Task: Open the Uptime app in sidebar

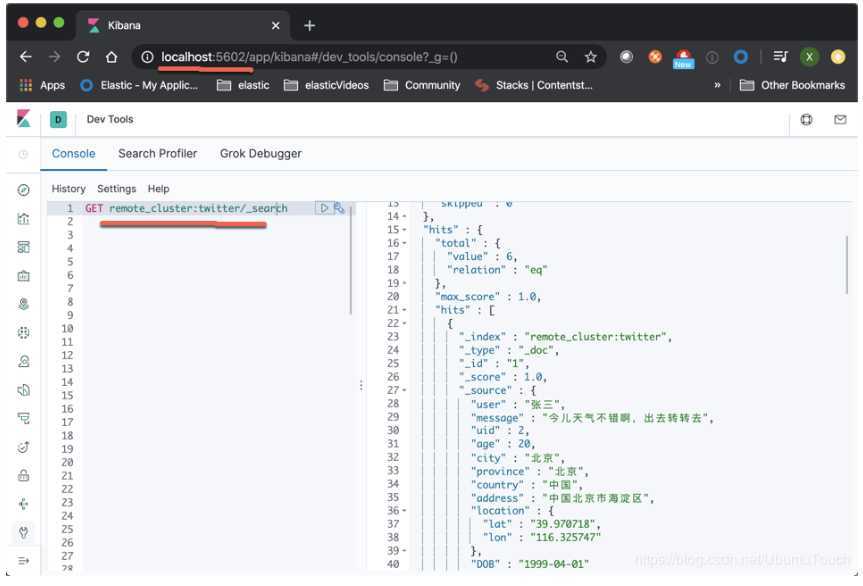Action: [24, 447]
